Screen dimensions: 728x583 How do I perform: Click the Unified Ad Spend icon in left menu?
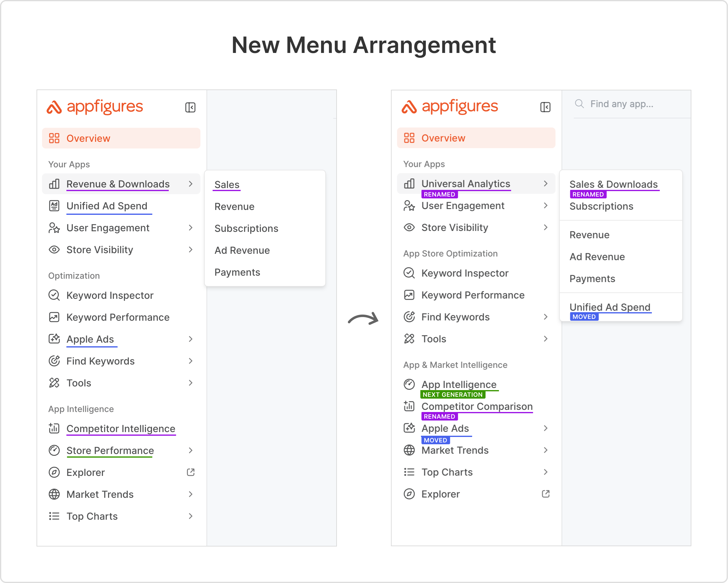coord(54,206)
